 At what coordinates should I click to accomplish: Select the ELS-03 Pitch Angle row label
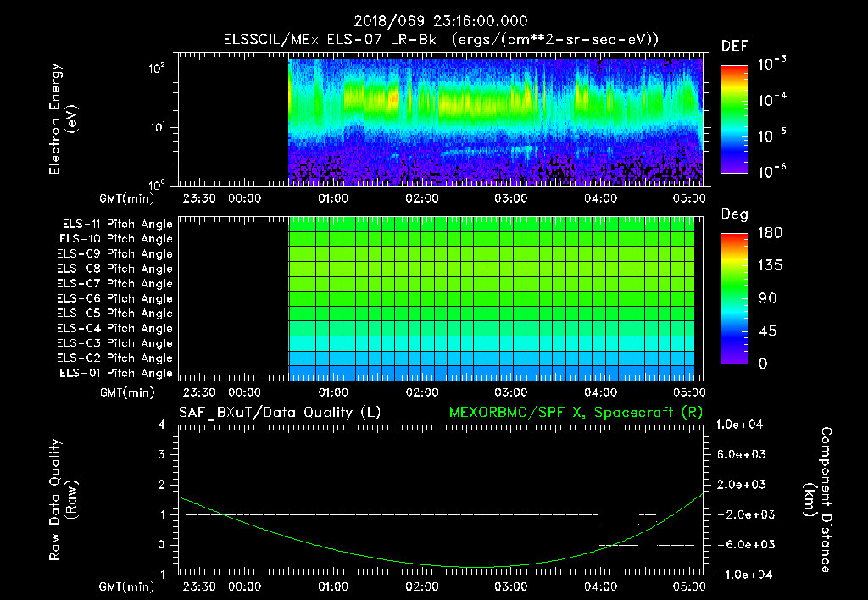114,344
